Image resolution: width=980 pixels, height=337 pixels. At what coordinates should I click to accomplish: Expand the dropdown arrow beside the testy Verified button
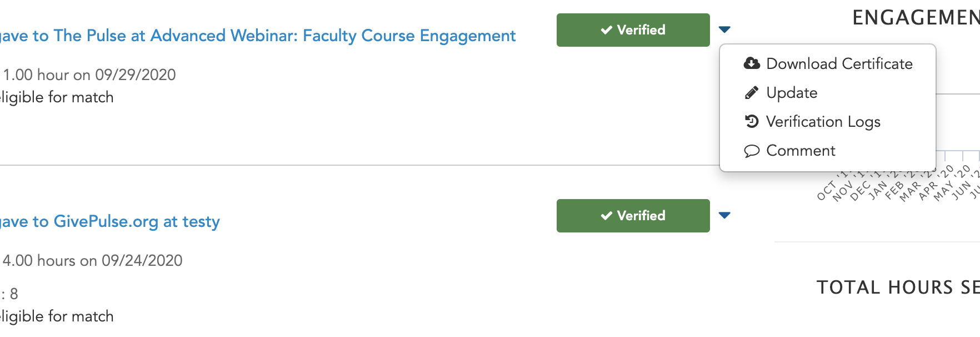click(x=724, y=215)
